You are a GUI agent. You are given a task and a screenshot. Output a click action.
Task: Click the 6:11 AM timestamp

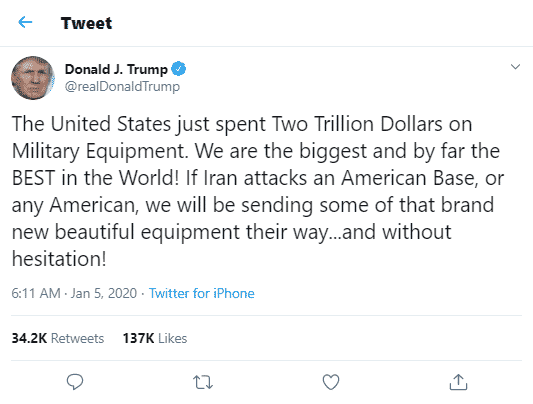(36, 293)
